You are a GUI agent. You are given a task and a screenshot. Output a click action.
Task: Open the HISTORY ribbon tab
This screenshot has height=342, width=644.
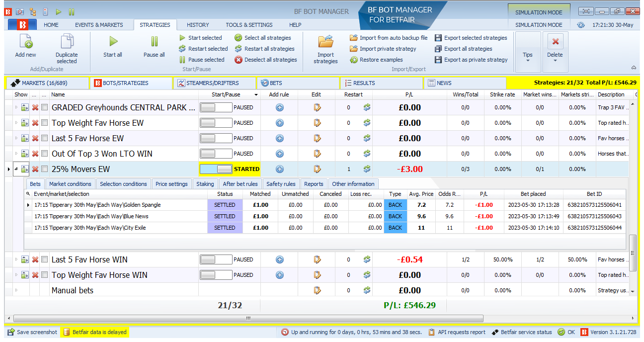[x=198, y=25]
